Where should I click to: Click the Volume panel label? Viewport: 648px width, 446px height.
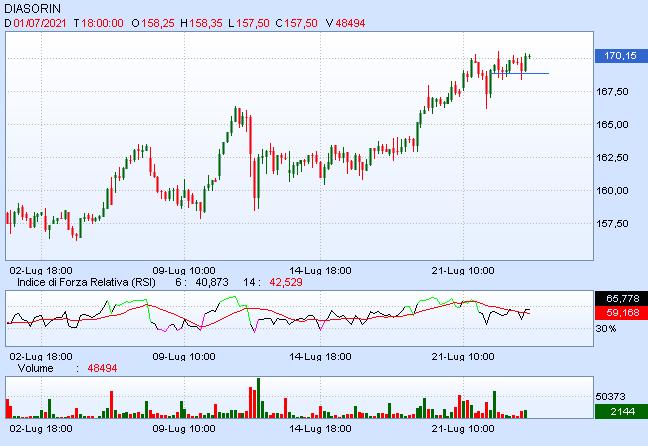[36, 368]
